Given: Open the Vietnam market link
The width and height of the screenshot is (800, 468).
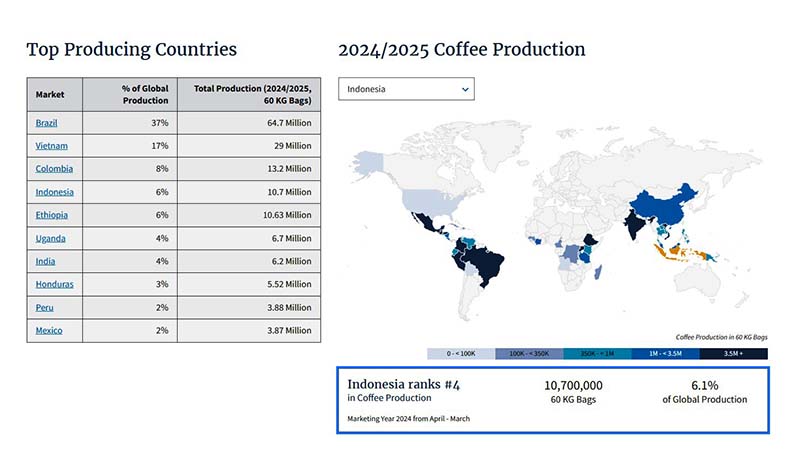Looking at the screenshot, I should pos(49,145).
